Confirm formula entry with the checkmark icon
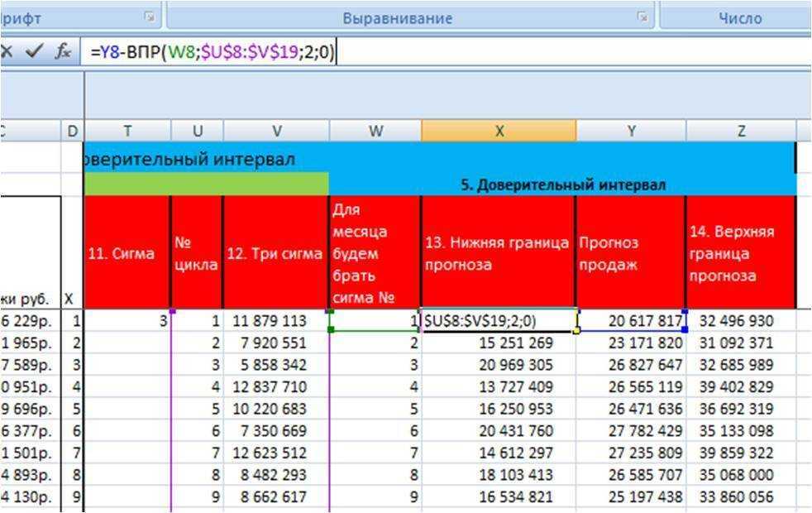This screenshot has height=513, width=812. point(34,51)
